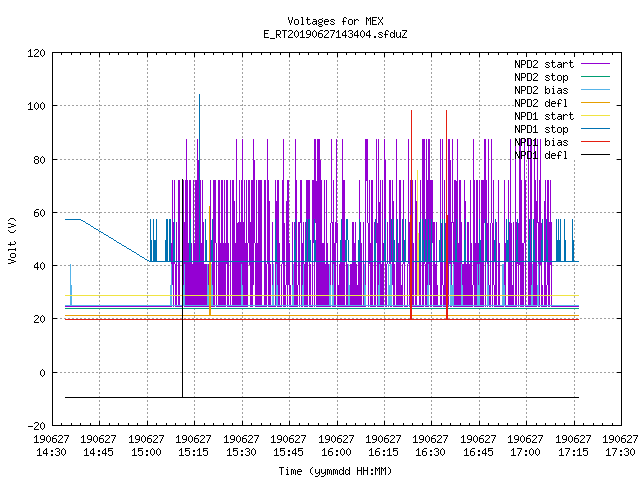Click the 'NPD1 bias' legend label
The height and width of the screenshot is (480, 640).
(541, 142)
